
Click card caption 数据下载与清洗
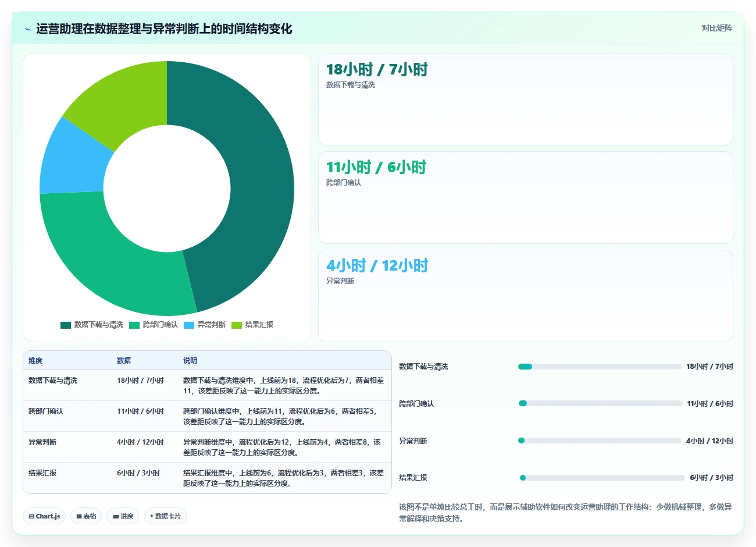351,85
